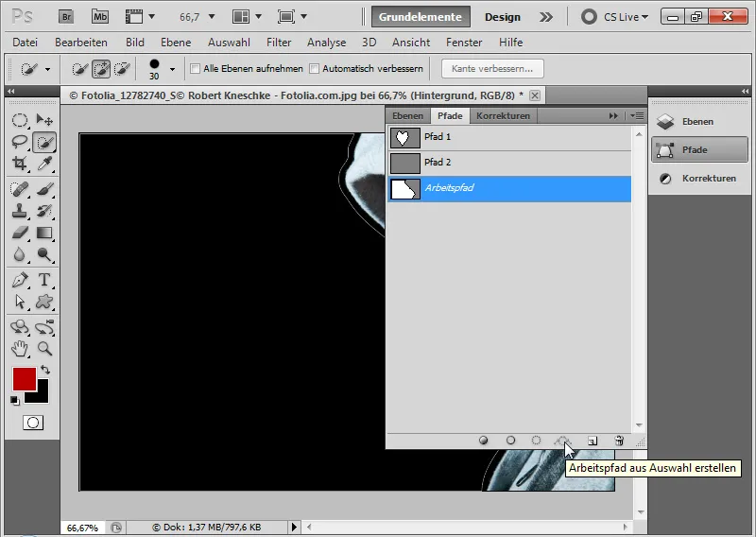Screen dimensions: 756x537
Task: Launch Adobe Bridge
Action: click(66, 17)
